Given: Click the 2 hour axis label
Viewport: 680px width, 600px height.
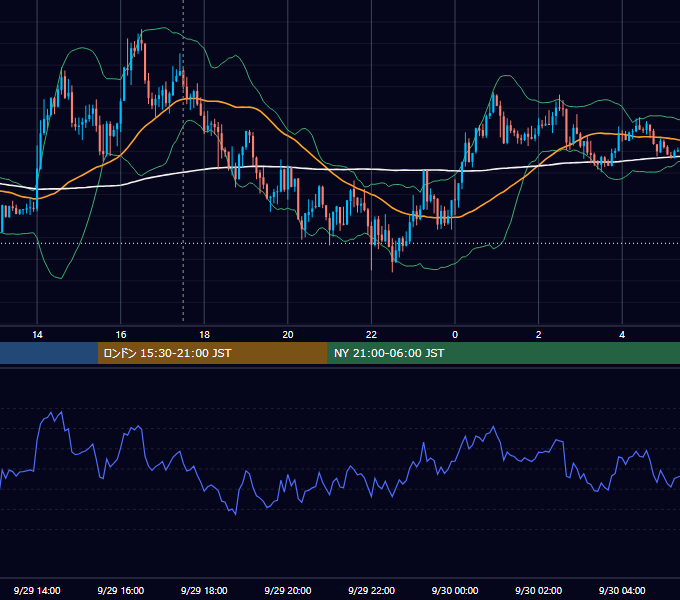Looking at the screenshot, I should coord(539,335).
